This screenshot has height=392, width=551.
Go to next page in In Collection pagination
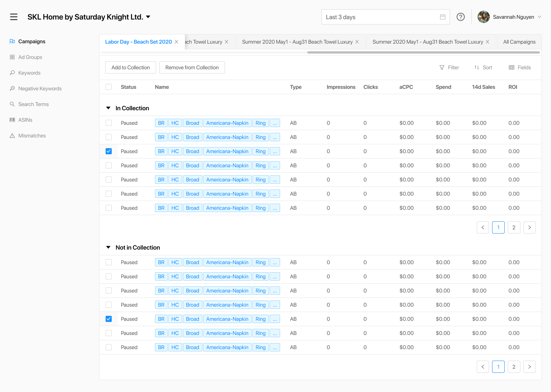[530, 227]
